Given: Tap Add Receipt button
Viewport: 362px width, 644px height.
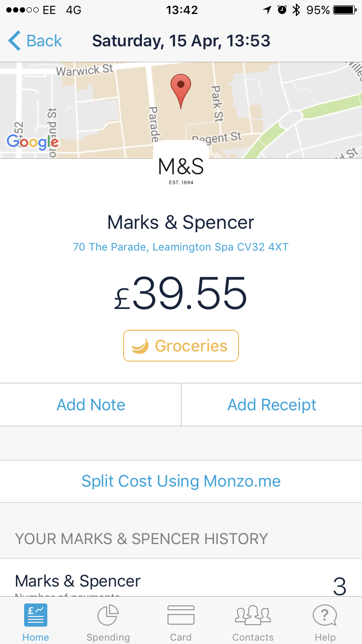Looking at the screenshot, I should (272, 405).
